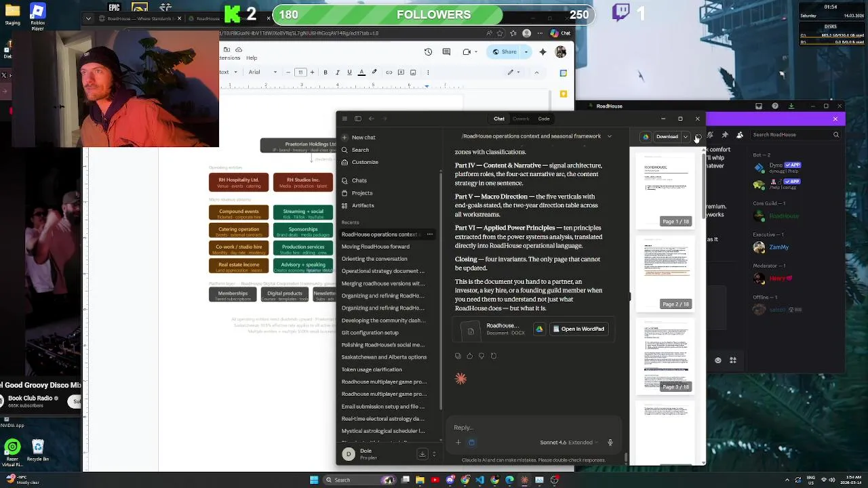Switch to the Chat tab in Claude
Screen dimensions: 868x488
coord(499,119)
